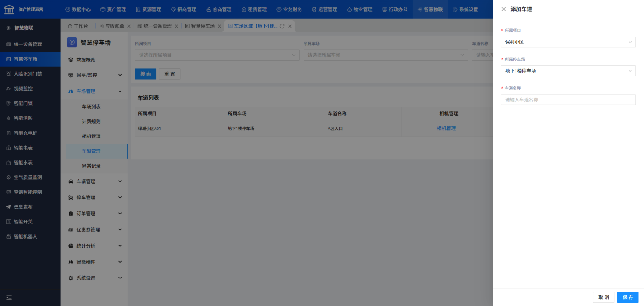Switch to 统一设备管理 tab

pos(154,26)
